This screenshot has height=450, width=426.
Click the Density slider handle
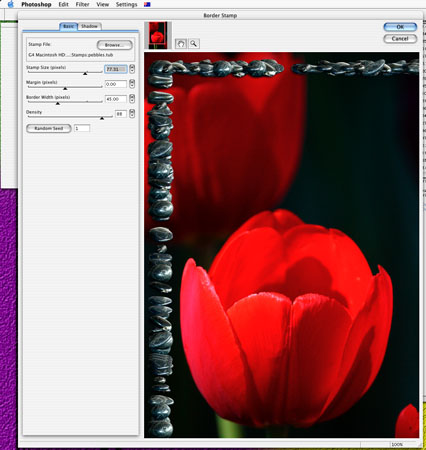click(102, 118)
